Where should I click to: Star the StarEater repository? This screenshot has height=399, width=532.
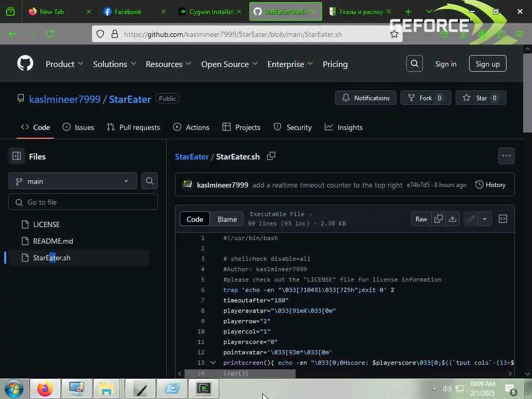point(481,98)
